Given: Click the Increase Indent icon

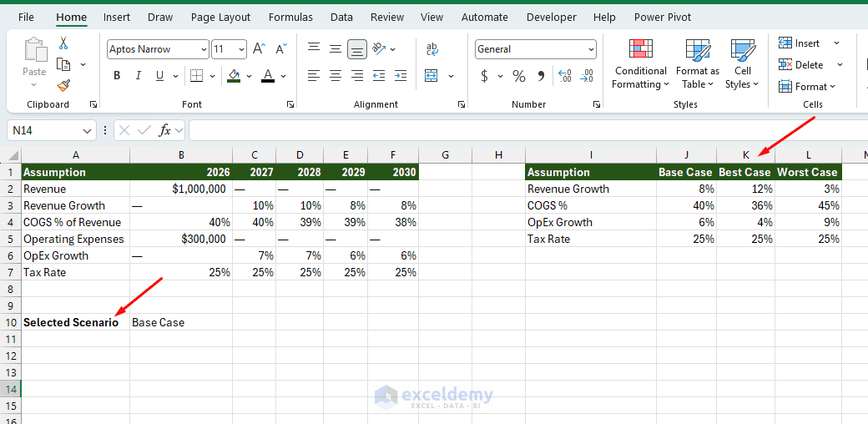Looking at the screenshot, I should pos(401,75).
